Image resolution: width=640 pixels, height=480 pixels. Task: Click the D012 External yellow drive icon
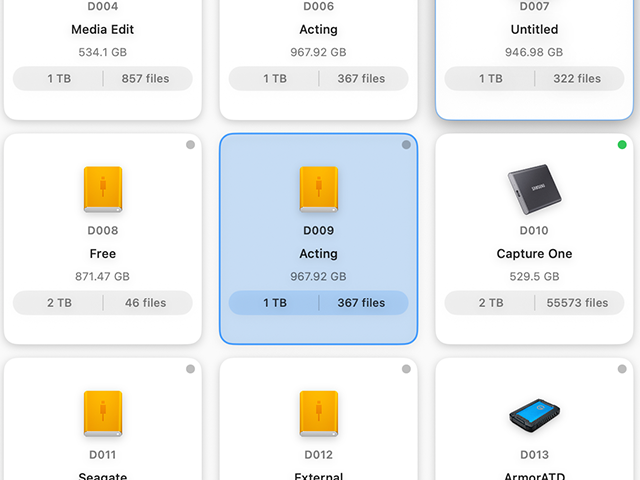[319, 414]
